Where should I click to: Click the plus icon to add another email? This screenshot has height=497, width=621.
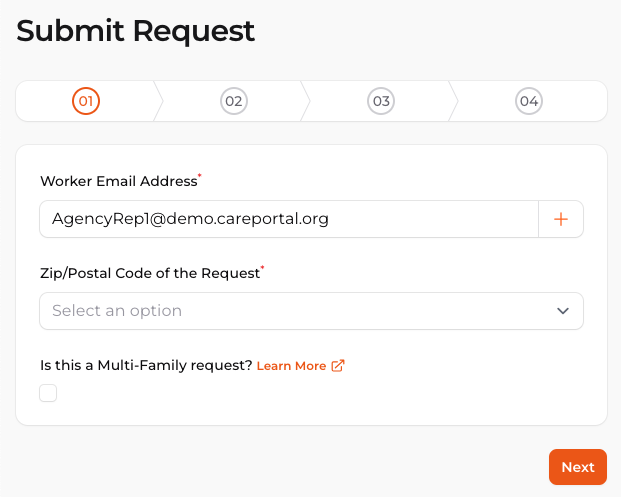(x=561, y=219)
